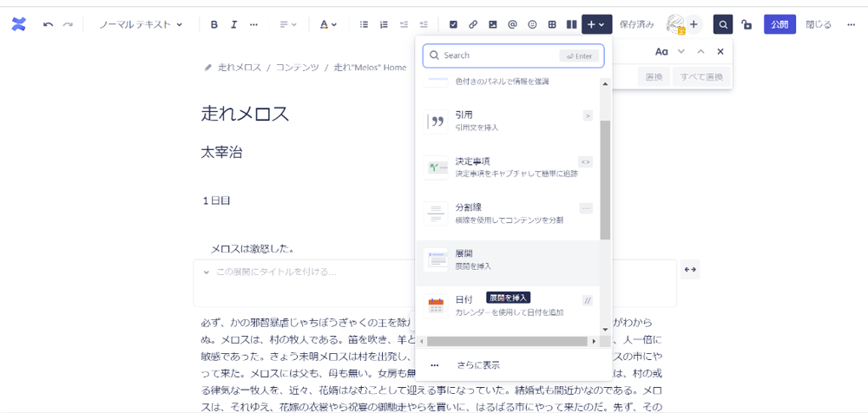Click the 閉じる button
868x413 pixels.
(819, 24)
